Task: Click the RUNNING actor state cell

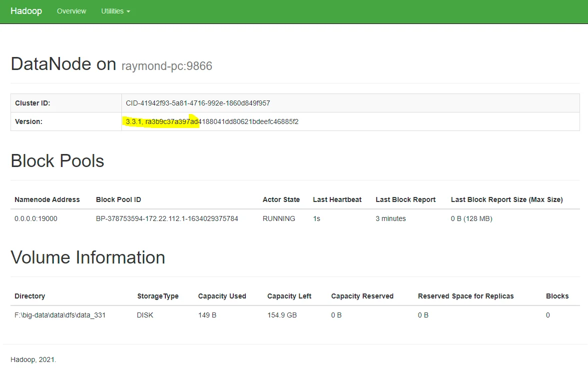Action: (279, 218)
